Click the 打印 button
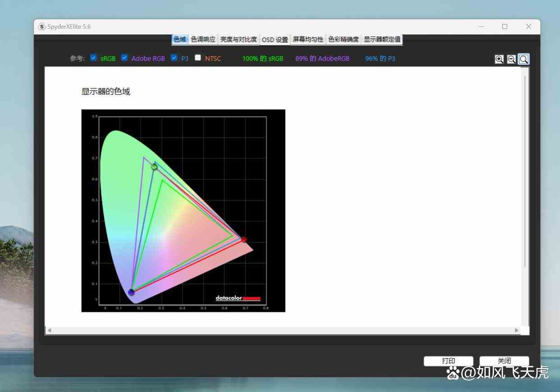The image size is (560, 392). coord(448,360)
